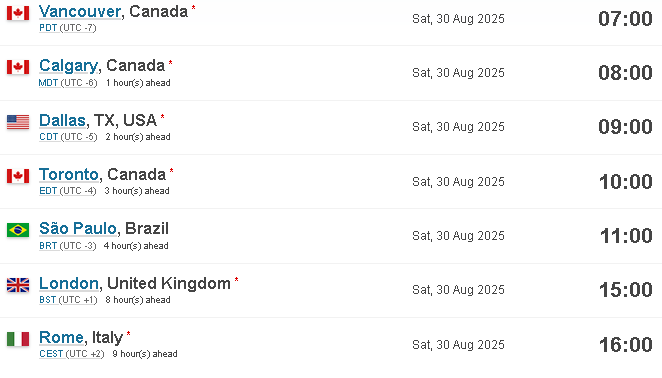This screenshot has height=378, width=662.
Task: Open the São Paulo city link
Action: tap(78, 228)
